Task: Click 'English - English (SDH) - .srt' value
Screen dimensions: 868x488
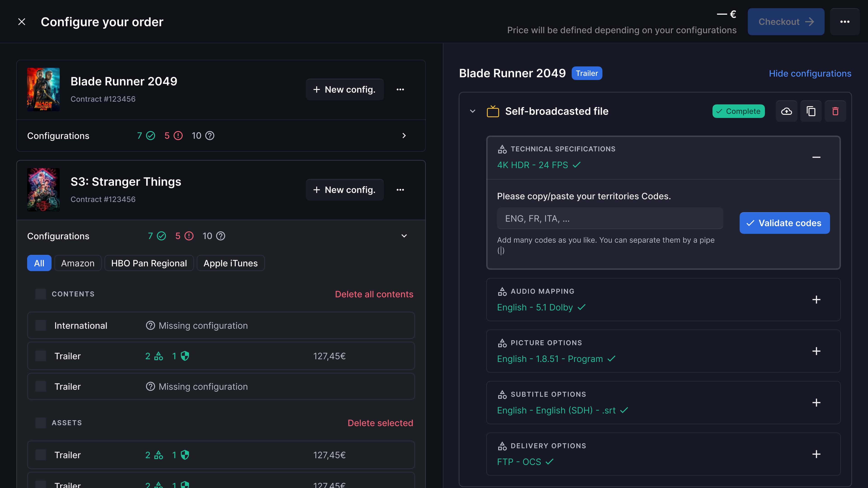Action: point(556,411)
